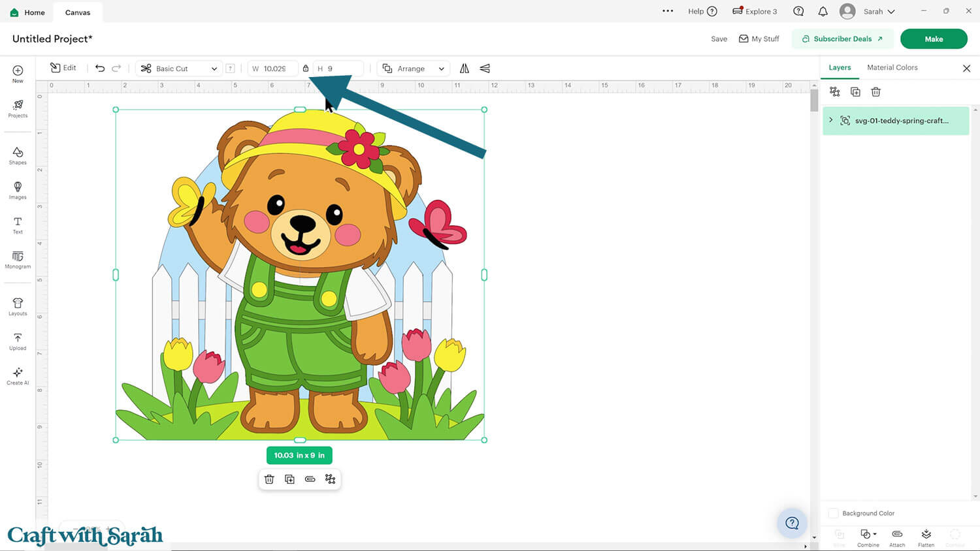Open the Images library
Screen dimensions: 980x551
coord(18,190)
